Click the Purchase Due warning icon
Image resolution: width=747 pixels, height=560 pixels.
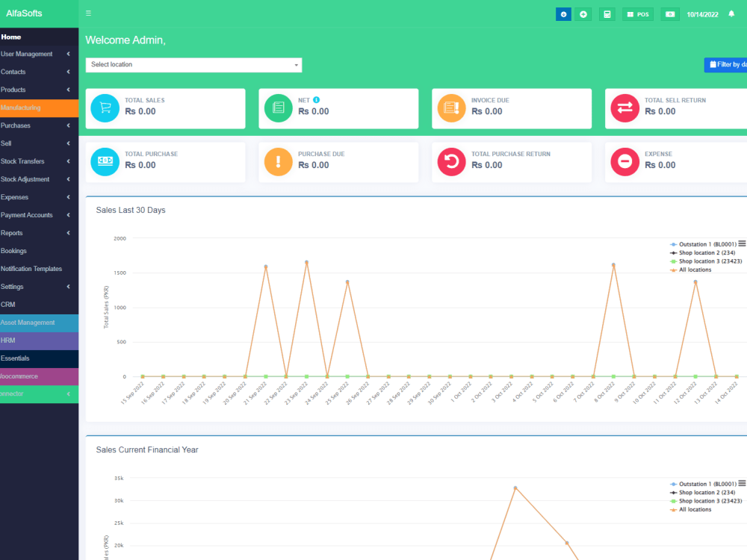tap(278, 162)
